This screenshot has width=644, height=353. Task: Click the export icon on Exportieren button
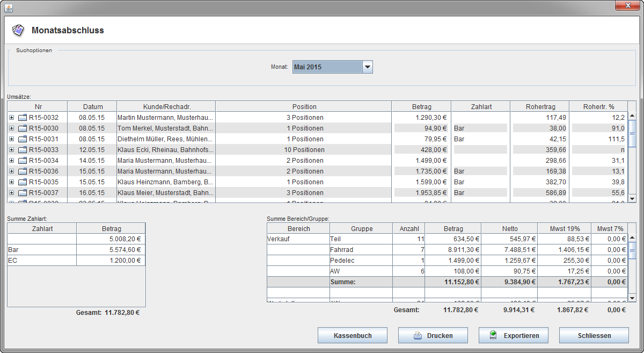coord(494,335)
